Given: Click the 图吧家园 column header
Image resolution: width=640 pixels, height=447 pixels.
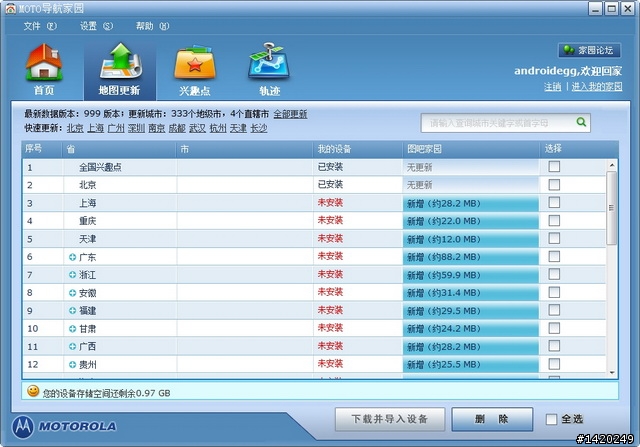Looking at the screenshot, I should (x=471, y=149).
